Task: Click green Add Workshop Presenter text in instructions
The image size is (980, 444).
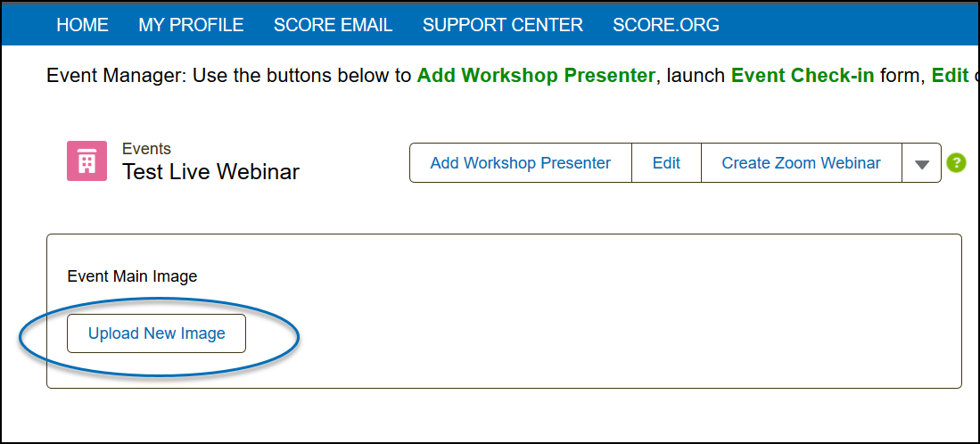Action: [535, 76]
